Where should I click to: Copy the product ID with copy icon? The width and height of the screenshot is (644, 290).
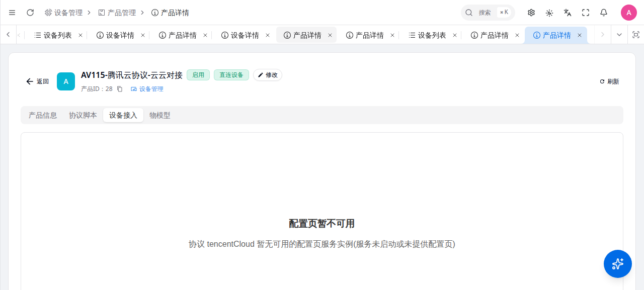tap(120, 89)
